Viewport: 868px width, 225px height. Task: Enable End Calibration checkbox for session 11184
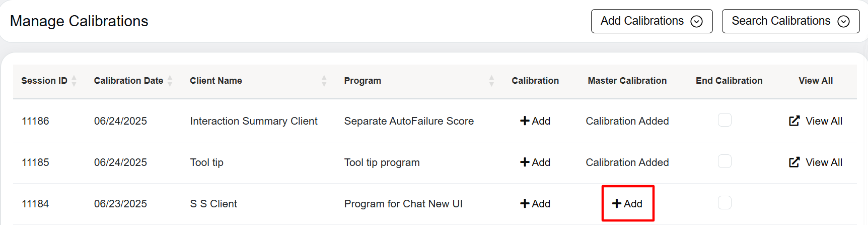pyautogui.click(x=725, y=203)
